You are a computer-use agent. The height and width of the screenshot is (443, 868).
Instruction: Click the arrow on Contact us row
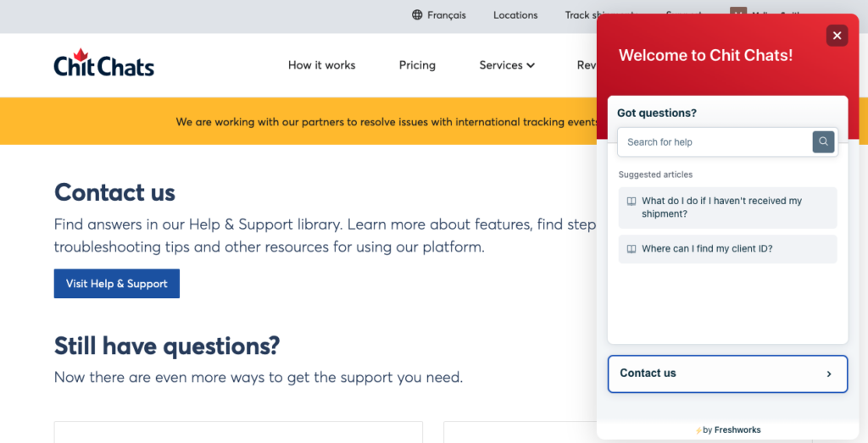tap(829, 374)
